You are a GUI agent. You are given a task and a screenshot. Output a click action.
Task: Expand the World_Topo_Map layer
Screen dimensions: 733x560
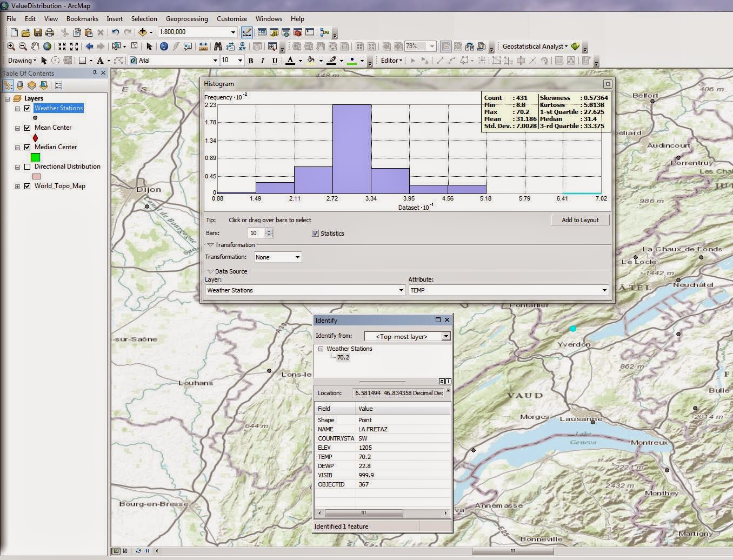tap(17, 186)
